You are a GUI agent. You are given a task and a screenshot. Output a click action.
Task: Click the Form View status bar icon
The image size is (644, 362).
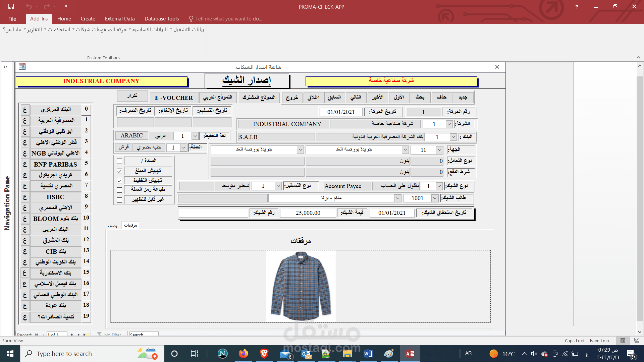623,341
